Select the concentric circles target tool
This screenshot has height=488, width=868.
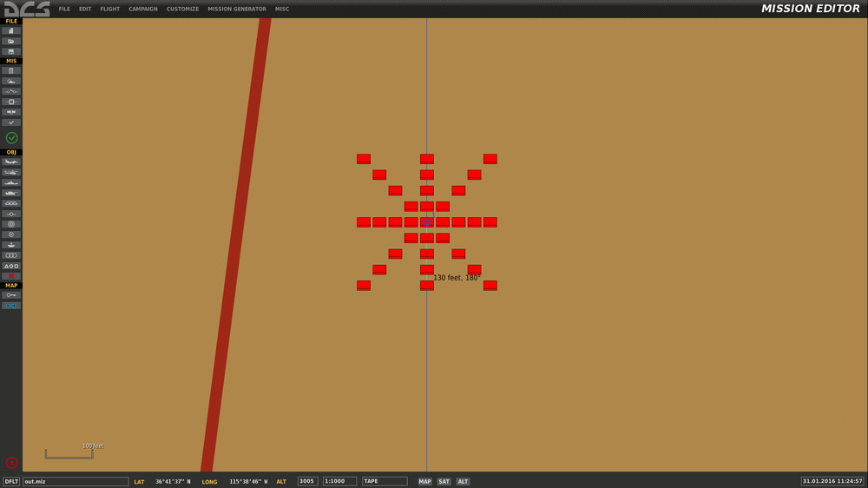pos(11,224)
